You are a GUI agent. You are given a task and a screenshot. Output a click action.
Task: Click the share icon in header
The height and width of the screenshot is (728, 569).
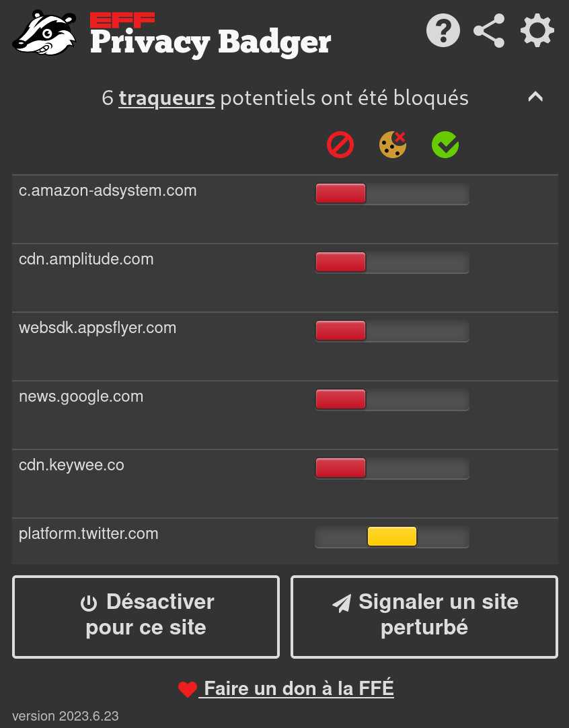[x=489, y=31]
